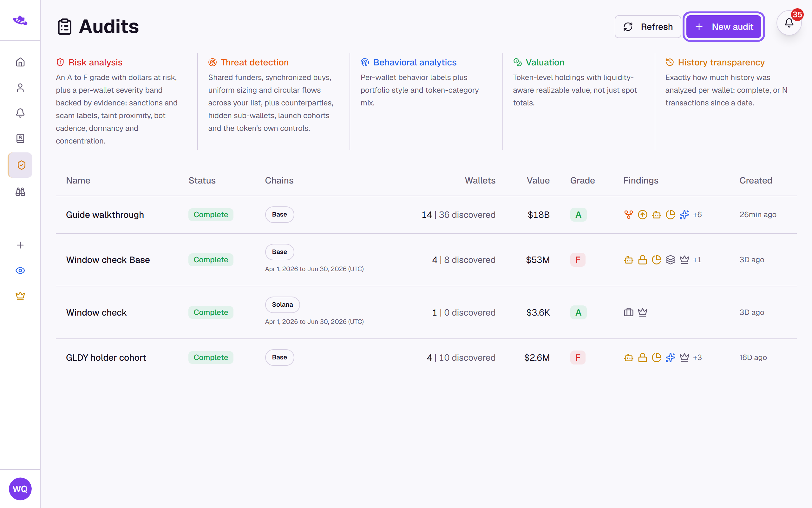This screenshot has height=508, width=812.
Task: Click the Refresh button
Action: 648,27
